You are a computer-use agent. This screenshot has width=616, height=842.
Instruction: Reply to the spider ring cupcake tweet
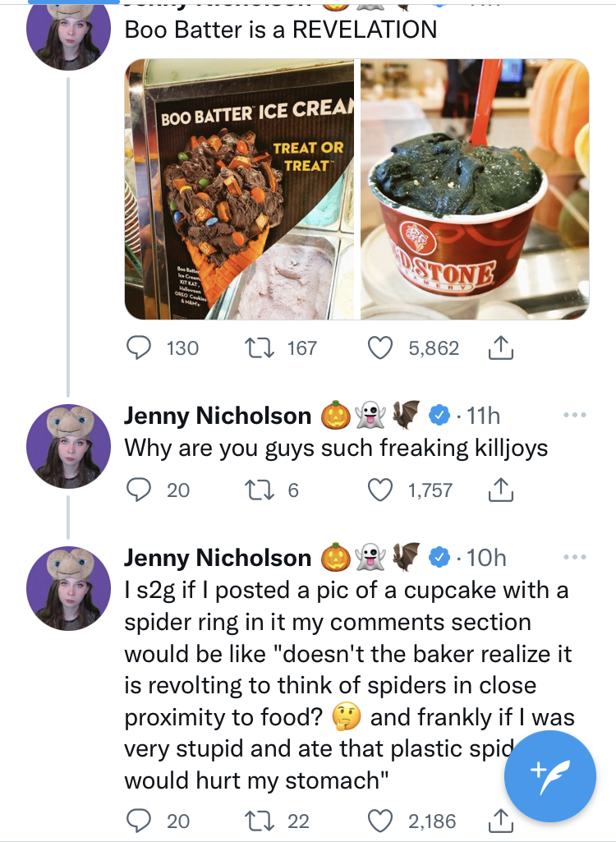pos(139,821)
